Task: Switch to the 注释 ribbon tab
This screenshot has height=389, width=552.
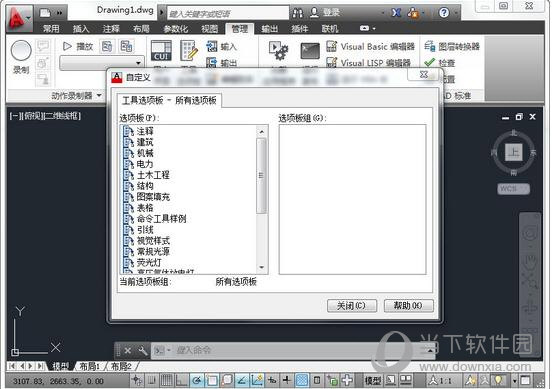Action: coord(111,29)
